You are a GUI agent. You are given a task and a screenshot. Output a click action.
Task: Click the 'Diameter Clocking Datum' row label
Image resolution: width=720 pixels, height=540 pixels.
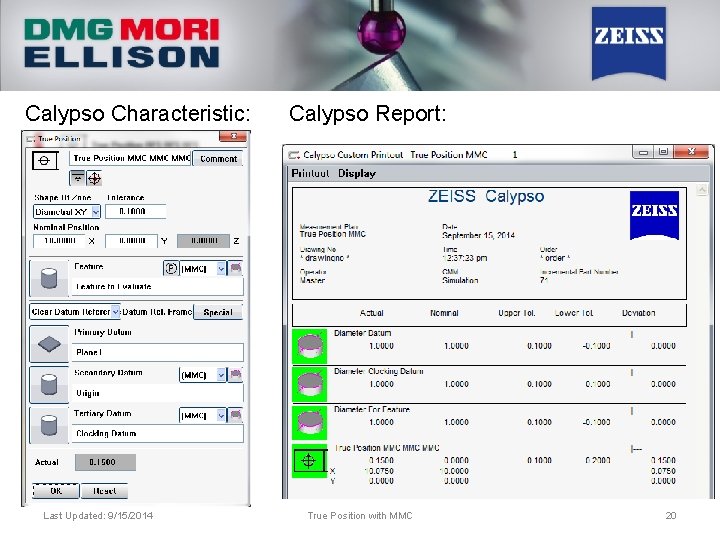click(x=379, y=371)
